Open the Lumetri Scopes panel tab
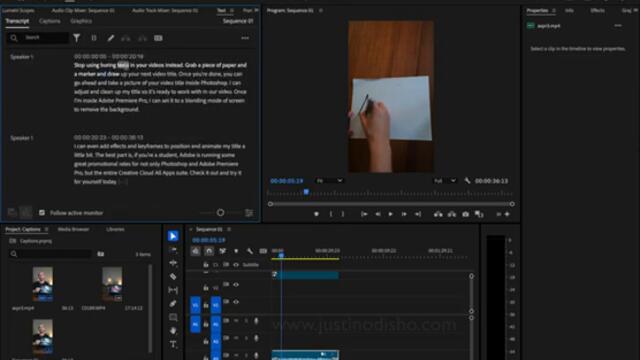Image resolution: width=640 pixels, height=360 pixels. click(x=18, y=10)
